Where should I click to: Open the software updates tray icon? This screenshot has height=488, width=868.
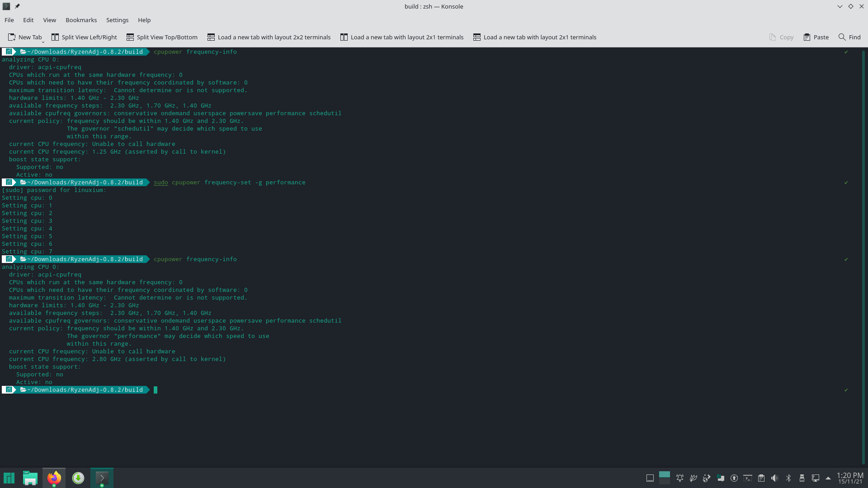734,478
